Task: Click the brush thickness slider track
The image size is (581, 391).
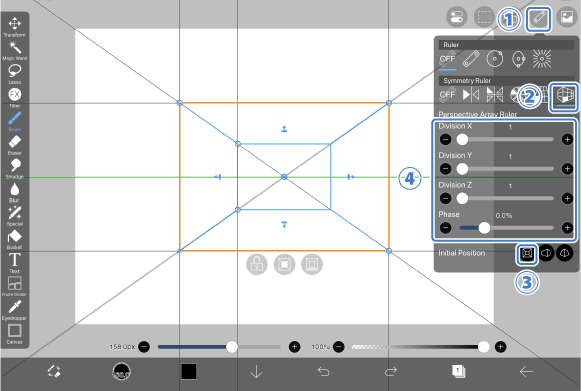Action: point(219,347)
